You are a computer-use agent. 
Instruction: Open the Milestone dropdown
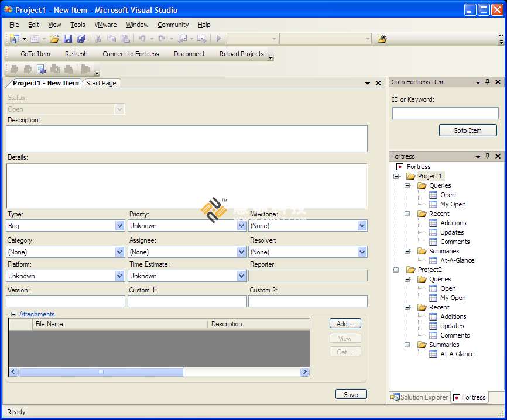[362, 226]
